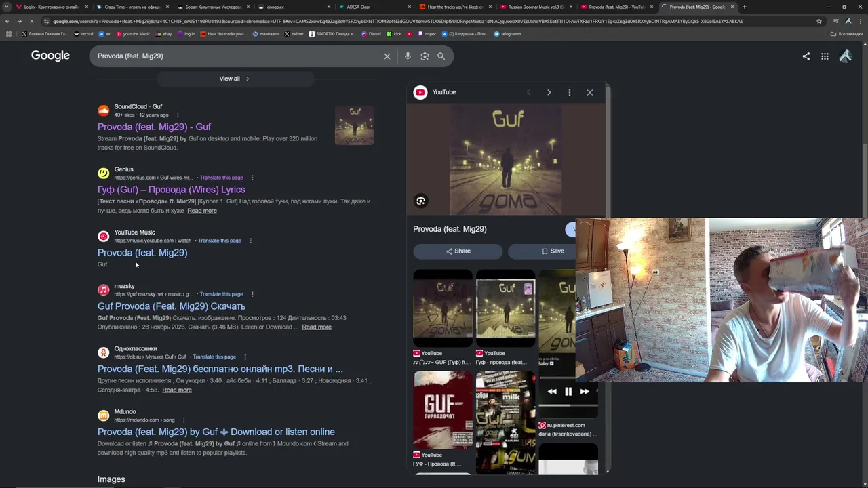Open Одноклассники Provoda mp3 result
Screen dimensions: 868x488
point(220,369)
